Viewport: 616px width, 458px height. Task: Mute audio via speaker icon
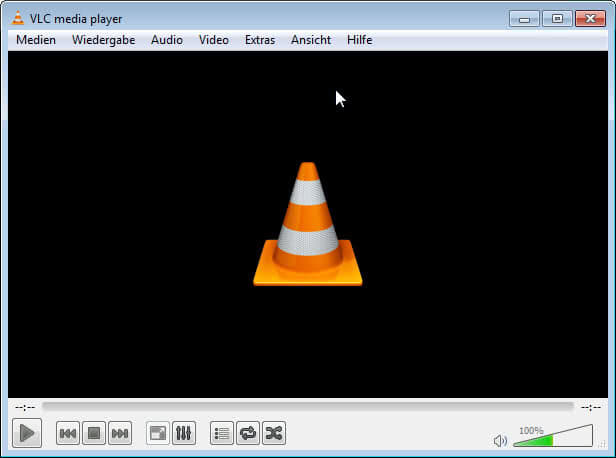pyautogui.click(x=501, y=440)
